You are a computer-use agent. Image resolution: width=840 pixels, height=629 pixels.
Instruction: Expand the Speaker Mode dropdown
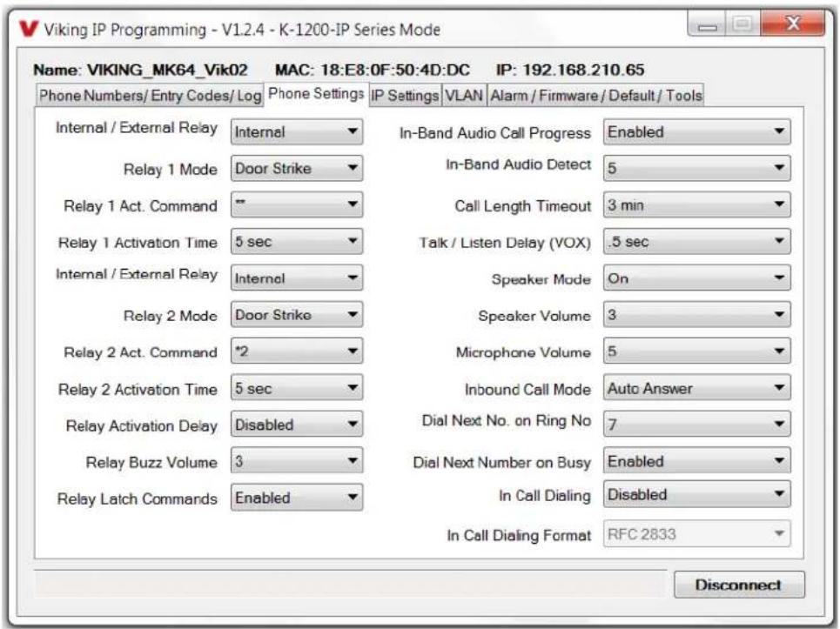click(697, 278)
